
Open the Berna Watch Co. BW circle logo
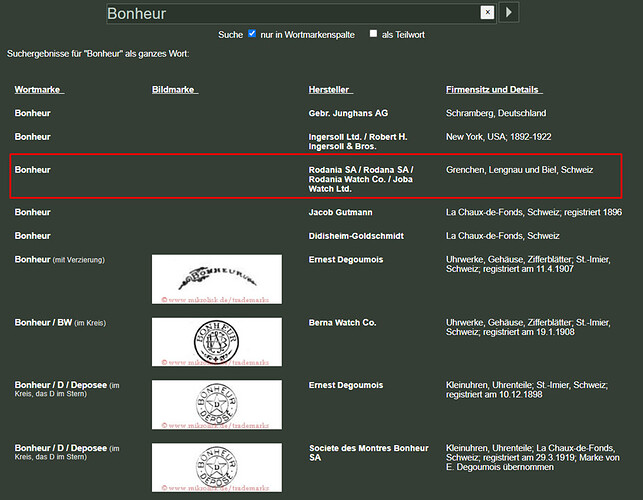click(x=217, y=342)
